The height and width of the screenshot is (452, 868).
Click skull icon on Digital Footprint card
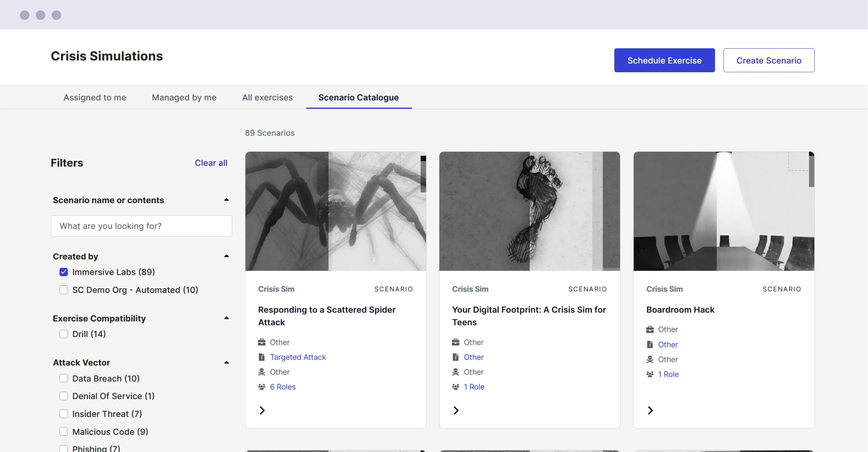point(456,372)
